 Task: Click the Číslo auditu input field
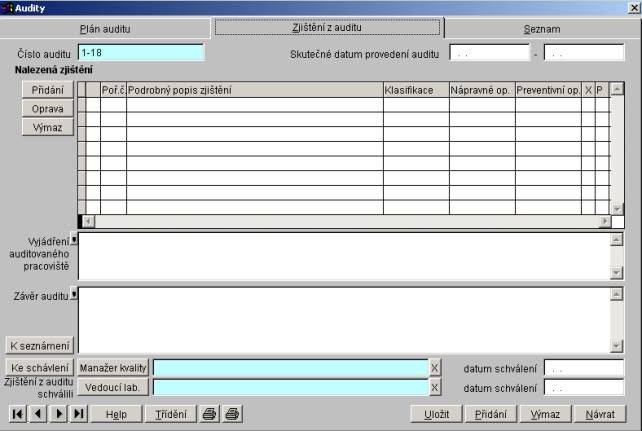point(140,52)
